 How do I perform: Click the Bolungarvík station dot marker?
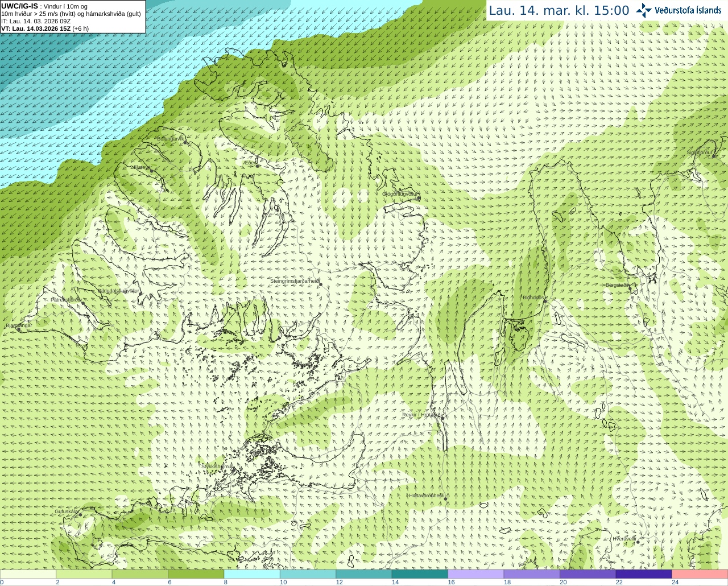tap(185, 143)
